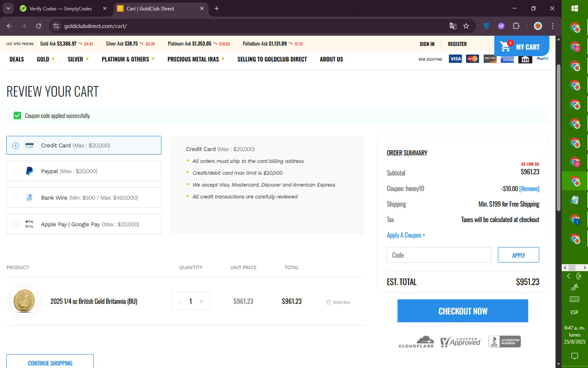Open the Deals menu item
Screen dimensions: 588x368
(17, 59)
